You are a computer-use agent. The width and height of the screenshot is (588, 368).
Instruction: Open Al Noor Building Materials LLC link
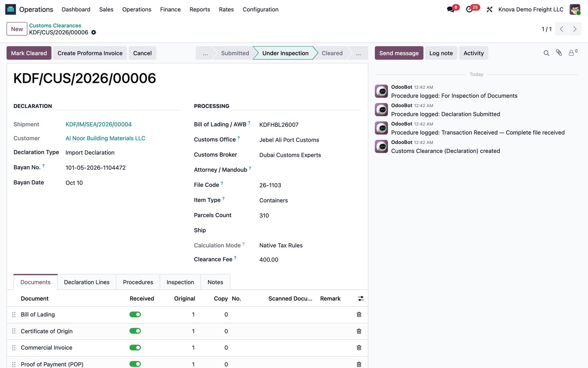[105, 138]
